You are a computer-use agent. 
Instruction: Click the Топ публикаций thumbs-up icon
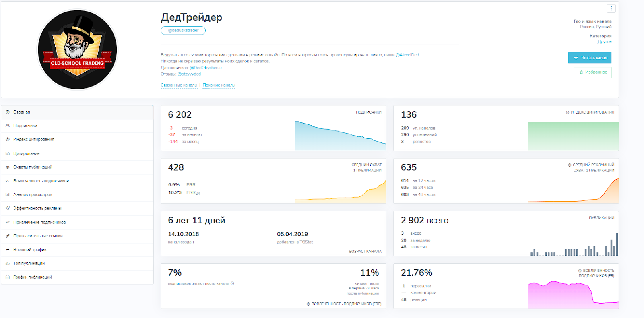click(x=8, y=263)
